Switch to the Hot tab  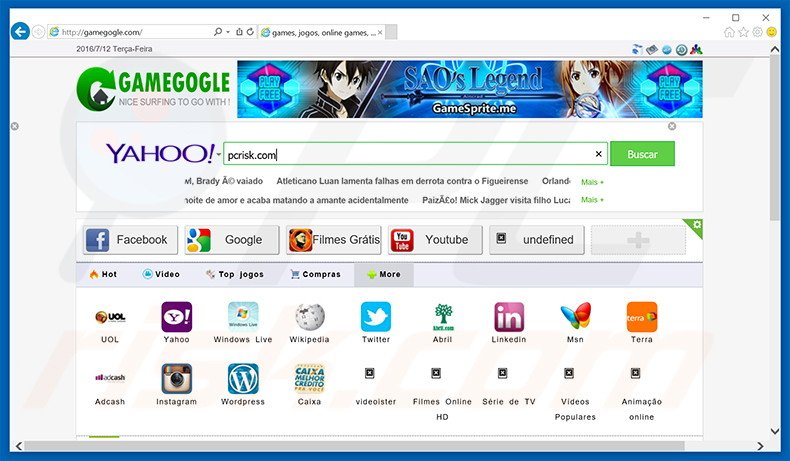pyautogui.click(x=103, y=274)
